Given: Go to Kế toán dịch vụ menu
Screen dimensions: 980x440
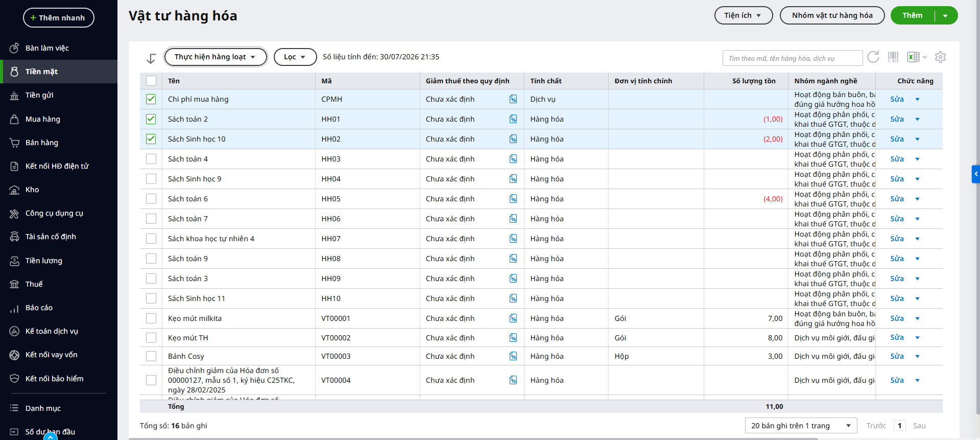Looking at the screenshot, I should (x=59, y=331).
